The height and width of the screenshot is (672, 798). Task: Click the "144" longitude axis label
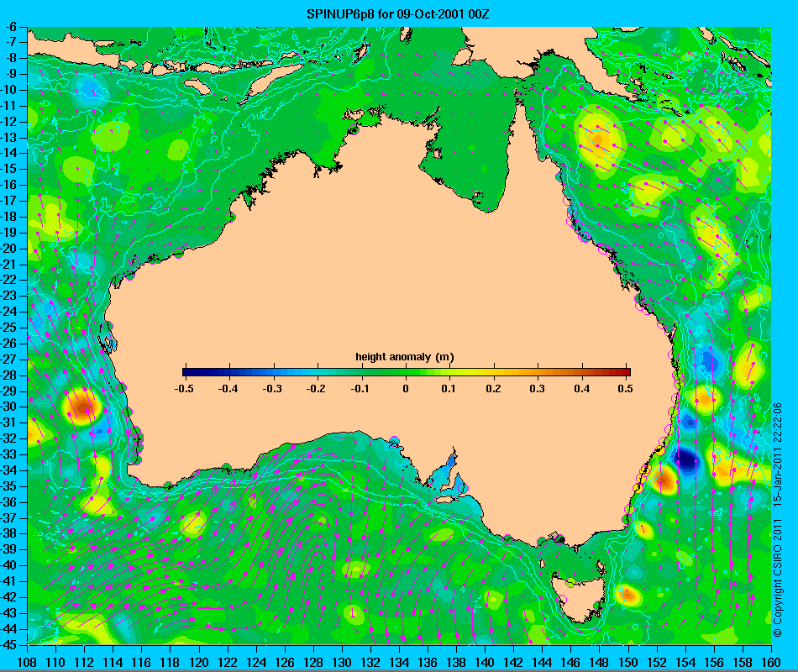pyautogui.click(x=542, y=662)
